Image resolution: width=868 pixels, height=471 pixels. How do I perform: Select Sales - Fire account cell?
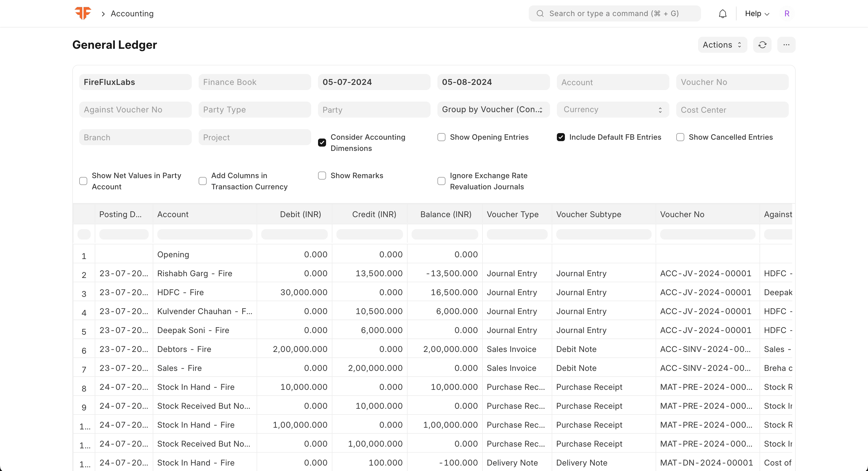tap(205, 368)
